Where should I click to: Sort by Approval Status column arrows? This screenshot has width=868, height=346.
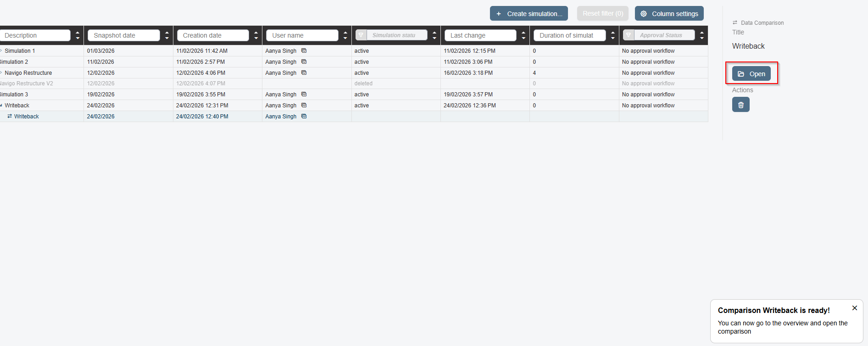(x=702, y=35)
